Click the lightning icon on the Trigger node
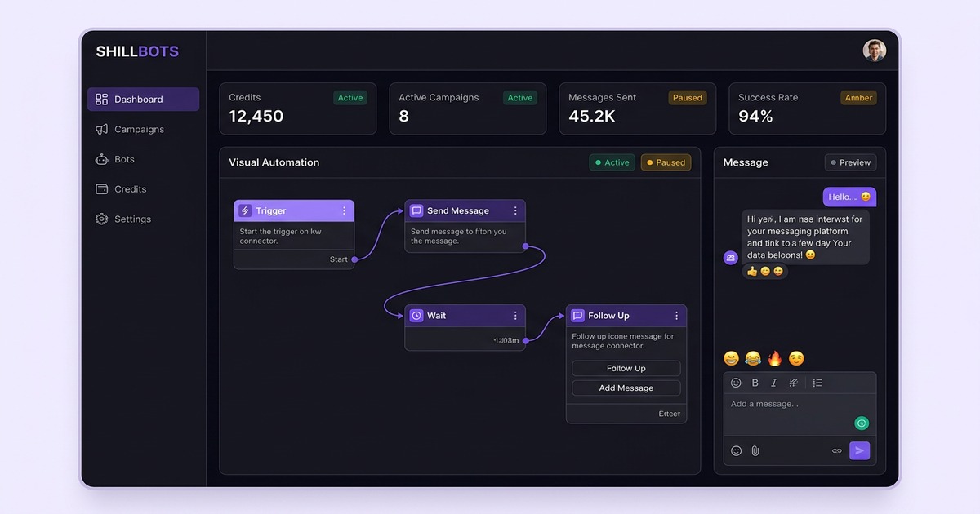The height and width of the screenshot is (514, 980). pyautogui.click(x=245, y=210)
